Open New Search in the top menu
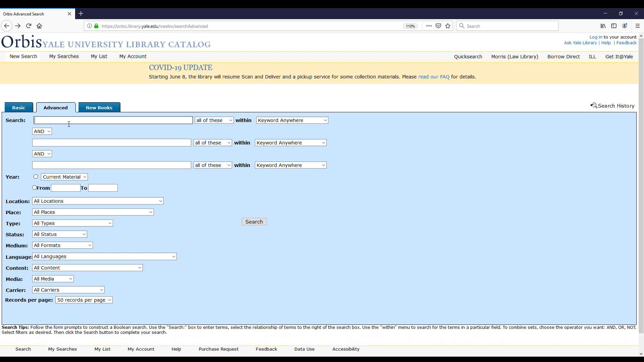Screen dimensions: 644x362 (23, 56)
